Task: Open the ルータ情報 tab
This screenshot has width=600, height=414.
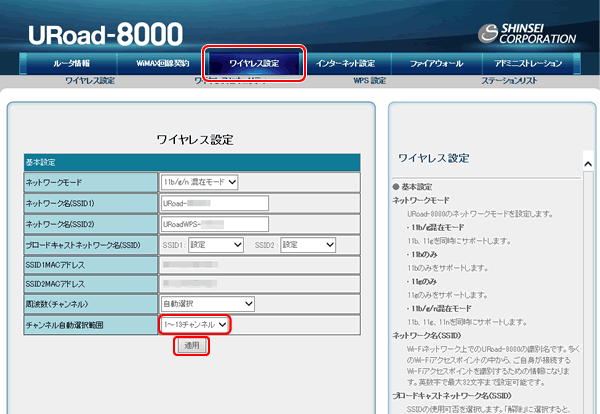Action: click(x=72, y=64)
